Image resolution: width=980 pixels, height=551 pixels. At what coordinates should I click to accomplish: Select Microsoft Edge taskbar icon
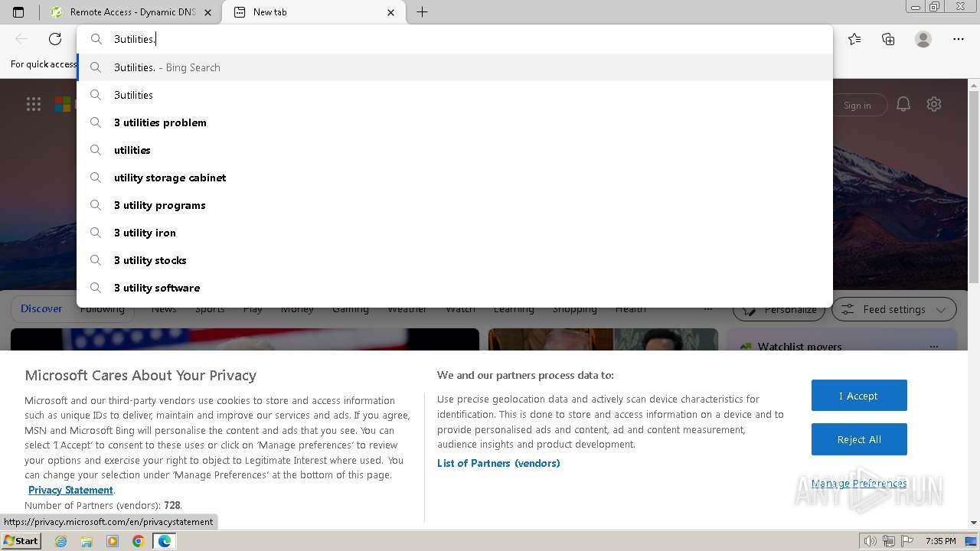(165, 541)
